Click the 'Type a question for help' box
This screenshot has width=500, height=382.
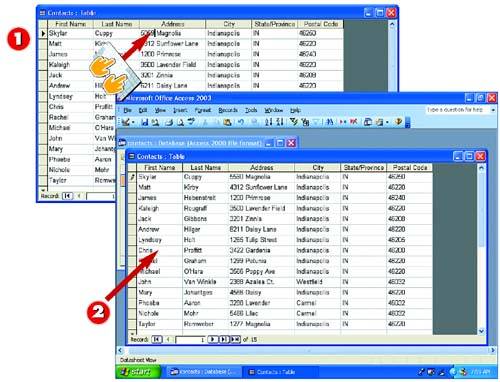click(457, 110)
